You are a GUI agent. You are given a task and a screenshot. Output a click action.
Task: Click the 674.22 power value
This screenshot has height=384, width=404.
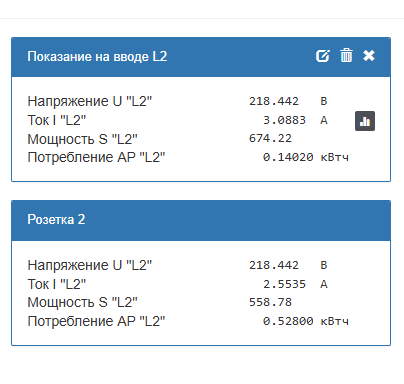tap(270, 138)
